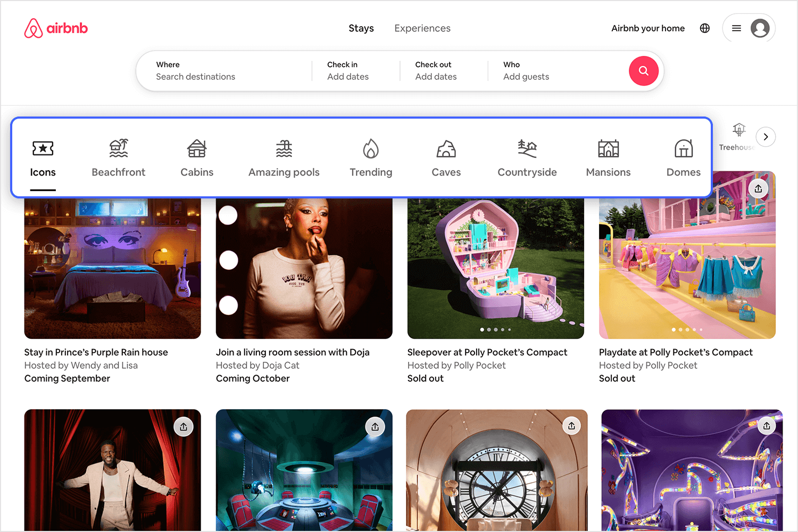Select the Amazing pools category icon
Viewport: 798px width, 532px height.
tap(284, 148)
